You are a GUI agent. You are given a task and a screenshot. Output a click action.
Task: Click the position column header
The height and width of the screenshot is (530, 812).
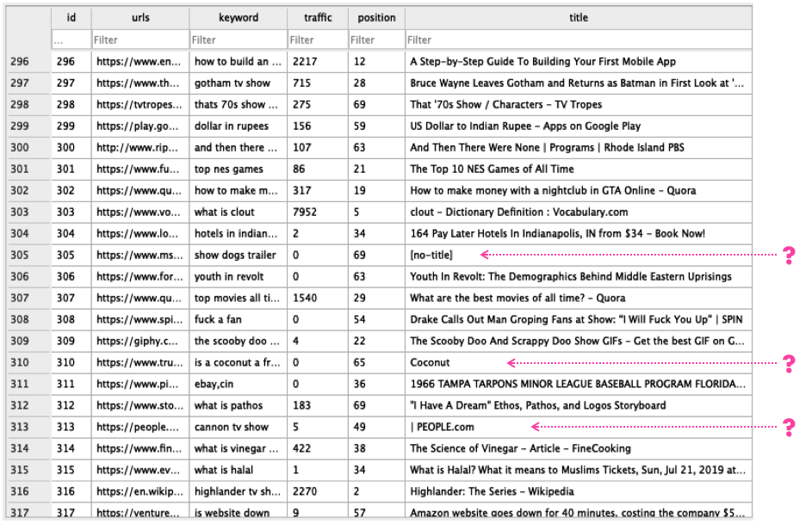click(x=376, y=17)
